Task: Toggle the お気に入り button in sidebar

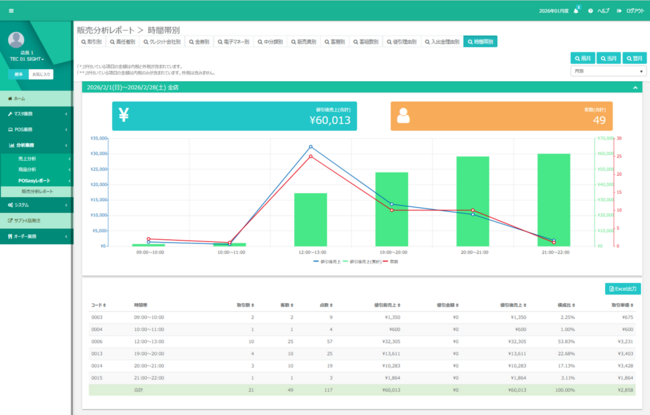Action: point(38,75)
